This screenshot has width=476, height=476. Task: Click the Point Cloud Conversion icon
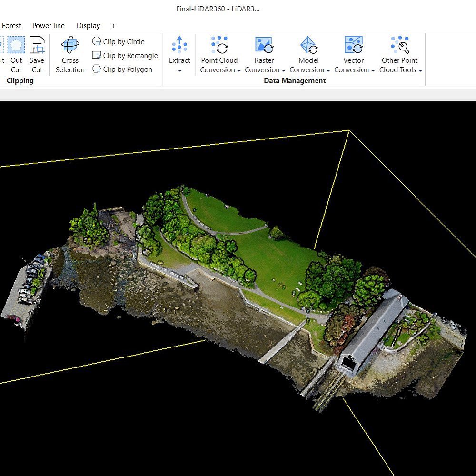tap(219, 45)
